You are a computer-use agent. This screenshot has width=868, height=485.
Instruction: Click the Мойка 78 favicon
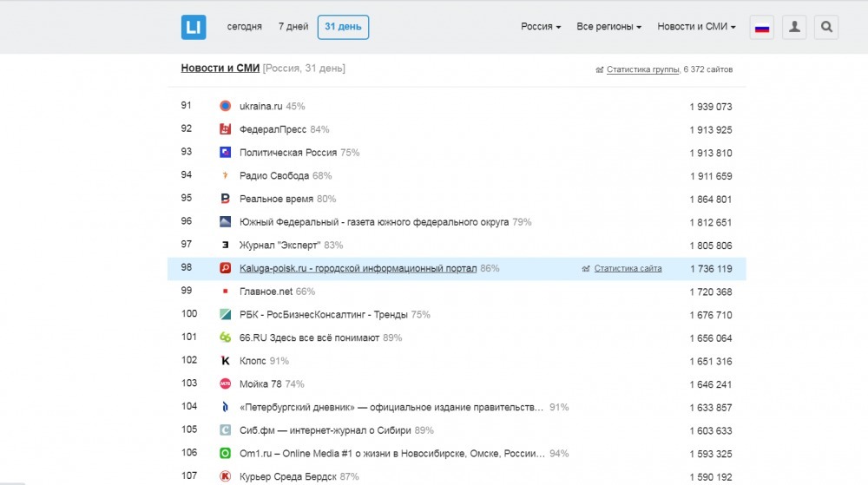226,383
